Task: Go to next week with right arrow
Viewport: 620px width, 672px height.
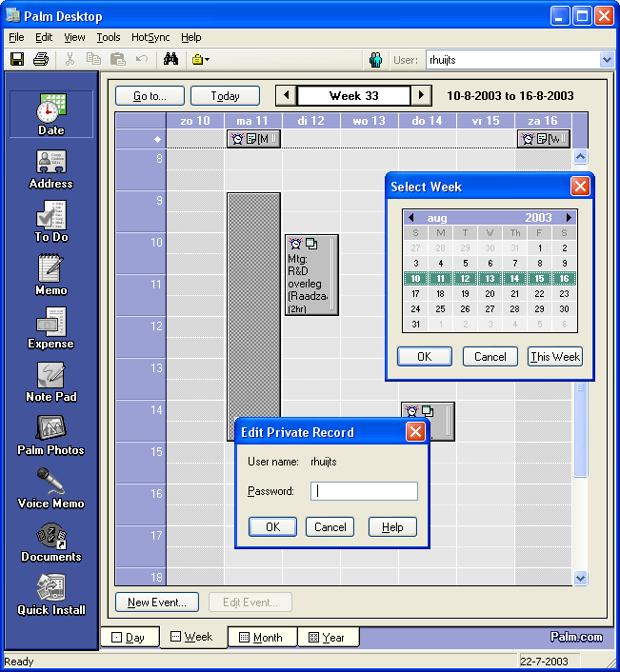Action: pos(421,95)
